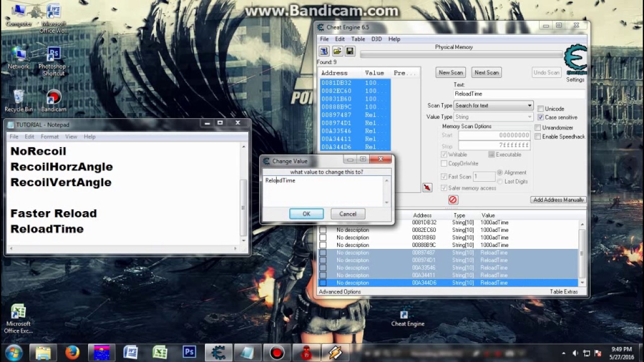This screenshot has width=644, height=362.
Task: Click the ReloadTime line in Notepad
Action: pyautogui.click(x=47, y=229)
